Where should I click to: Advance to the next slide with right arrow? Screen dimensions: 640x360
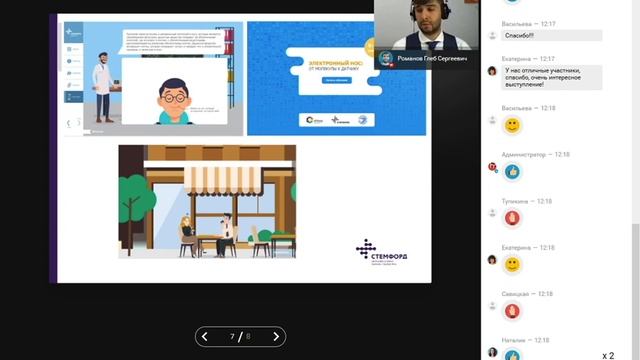[276, 337]
